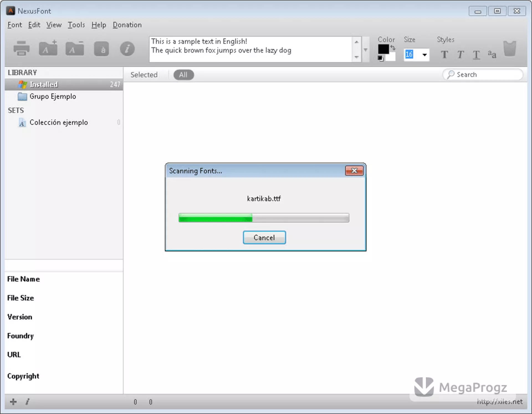Toggle the Underline style button
Screen dimensions: 532x414
476,55
